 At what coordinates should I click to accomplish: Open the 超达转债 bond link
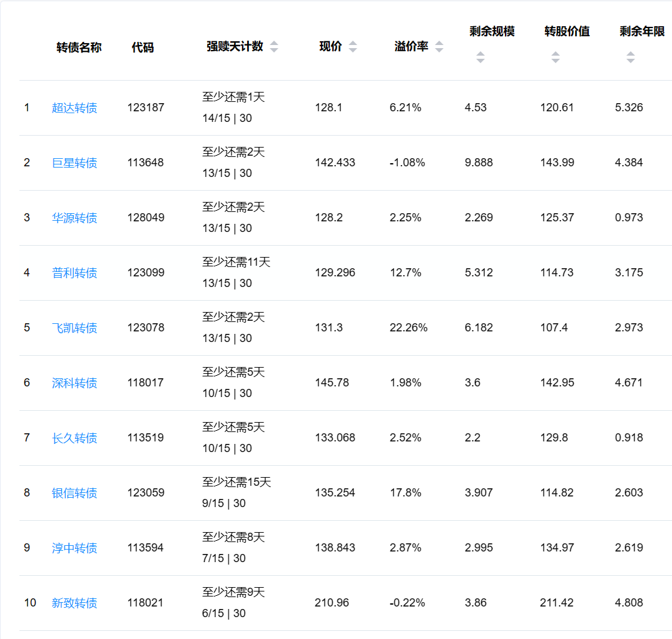tap(74, 108)
